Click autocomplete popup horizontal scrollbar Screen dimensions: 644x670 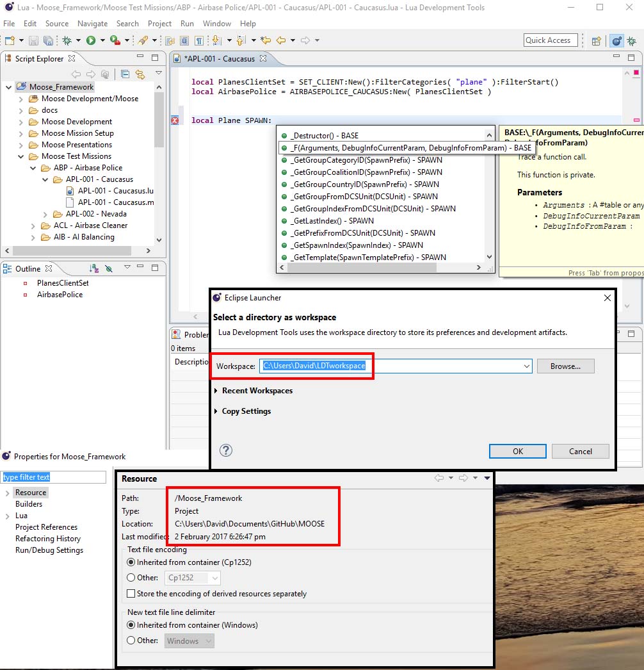(362, 268)
